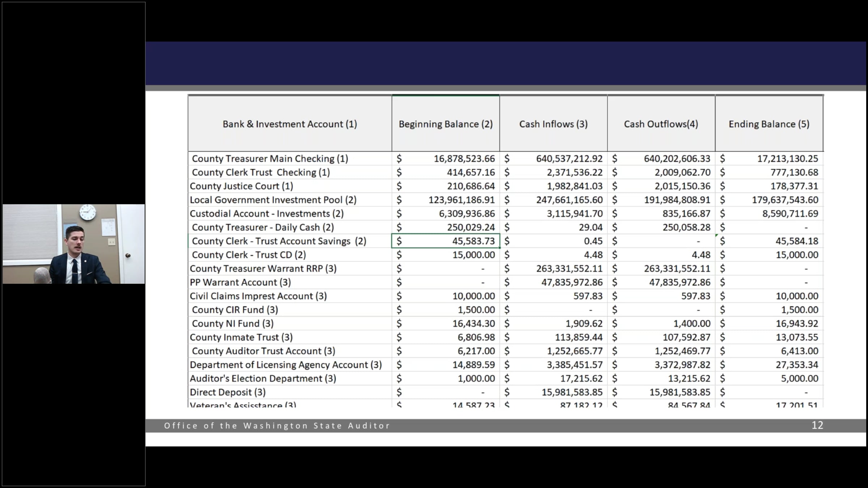Image resolution: width=868 pixels, height=488 pixels.
Task: Select the County Treasurer Main Checking row label
Action: click(x=270, y=159)
